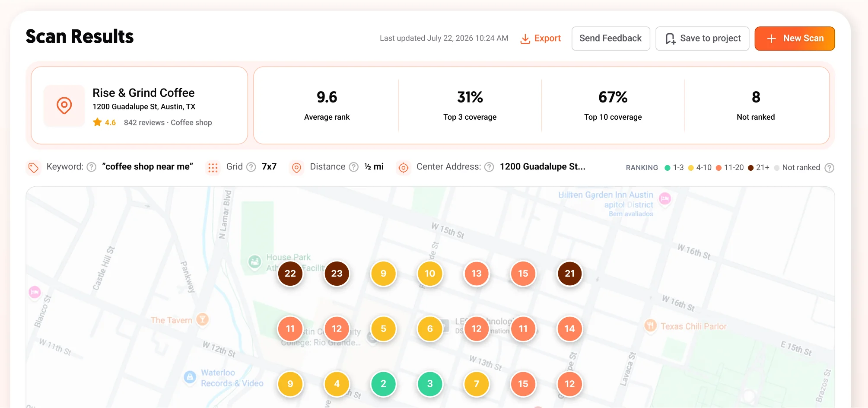Start a New Scan

(795, 38)
